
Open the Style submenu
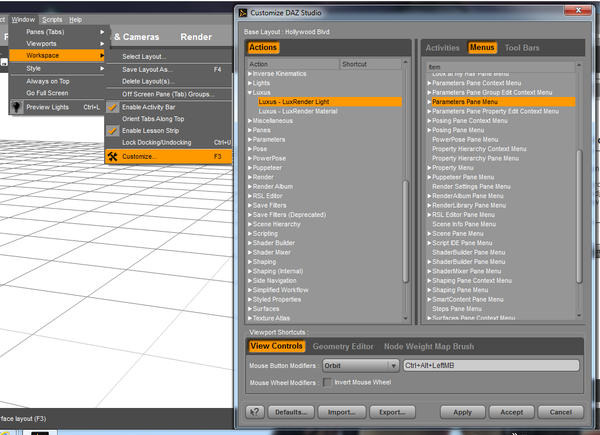pos(57,68)
